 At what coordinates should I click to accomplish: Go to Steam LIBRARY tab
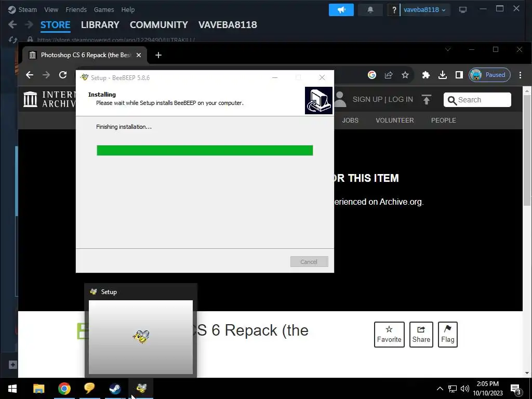(x=100, y=25)
